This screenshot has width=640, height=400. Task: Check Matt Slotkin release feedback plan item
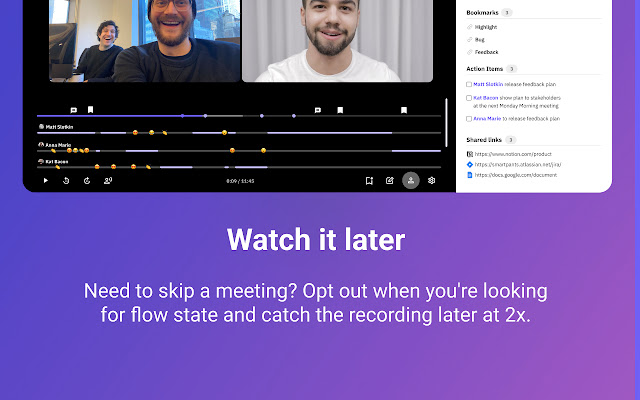pos(469,84)
